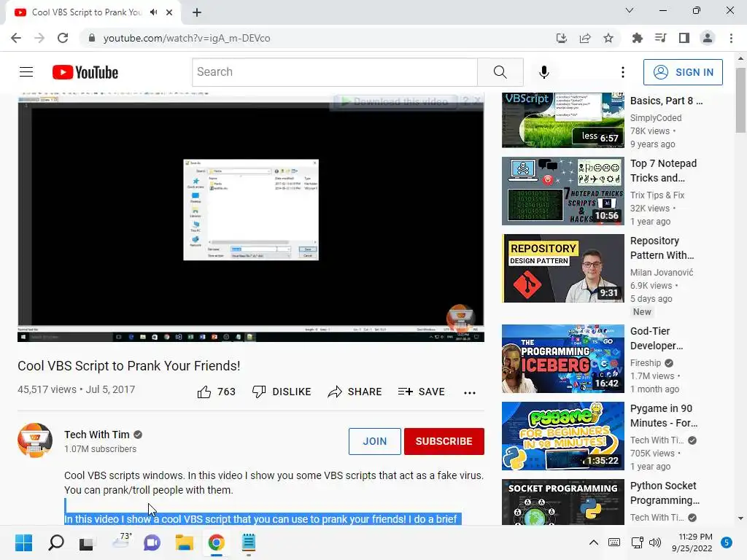
Task: Click the search magnifier button
Action: pyautogui.click(x=500, y=72)
